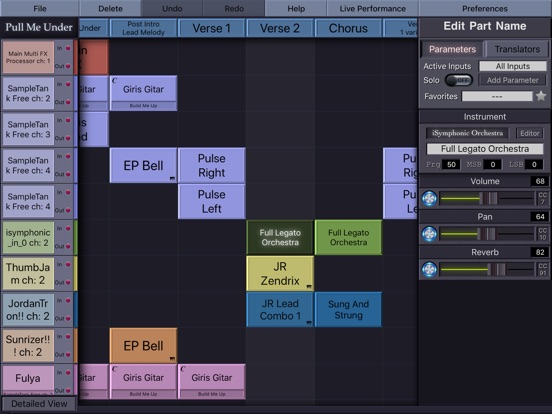Click the Pan knob icon
This screenshot has width=552, height=414.
[x=429, y=234]
